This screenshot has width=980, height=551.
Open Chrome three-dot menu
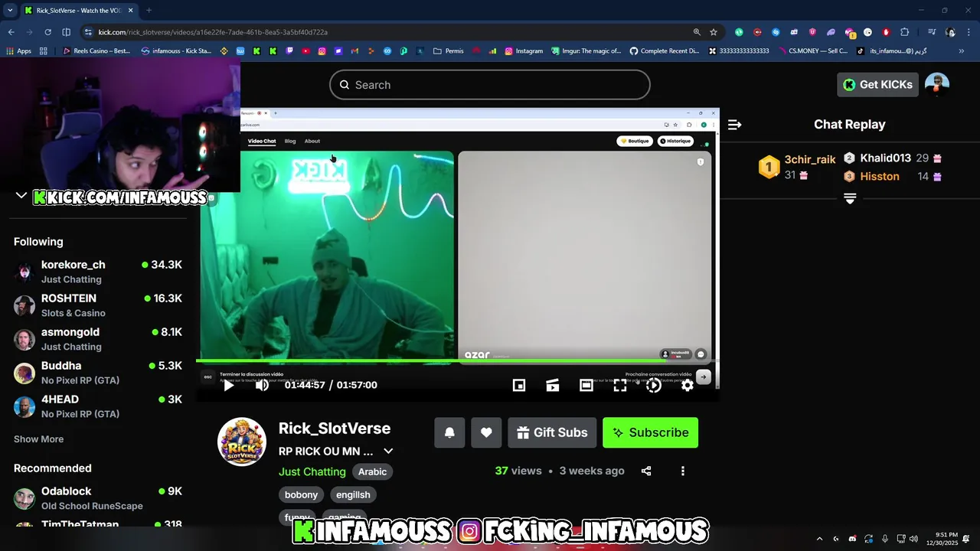(969, 32)
